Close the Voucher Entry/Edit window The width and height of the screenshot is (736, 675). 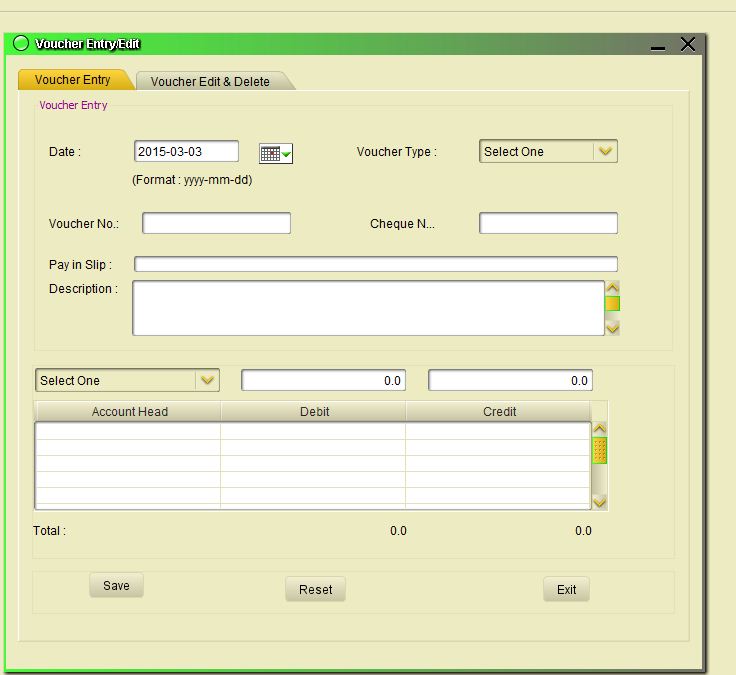click(687, 44)
